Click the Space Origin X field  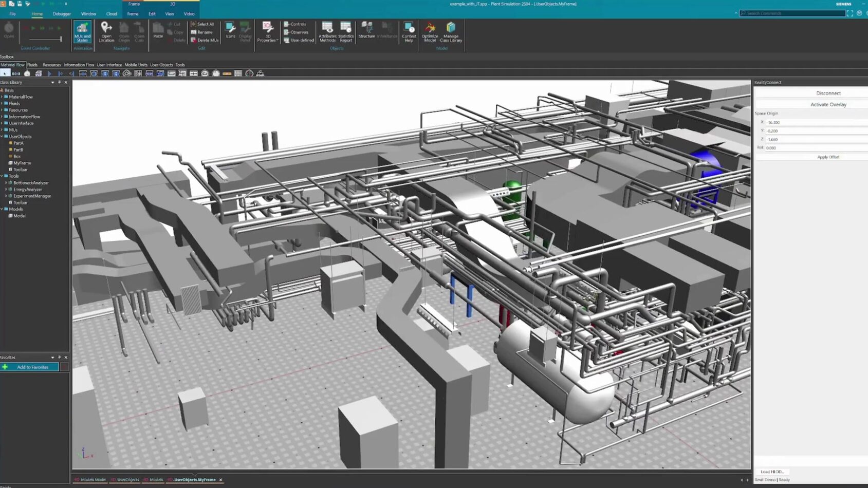pyautogui.click(x=816, y=122)
